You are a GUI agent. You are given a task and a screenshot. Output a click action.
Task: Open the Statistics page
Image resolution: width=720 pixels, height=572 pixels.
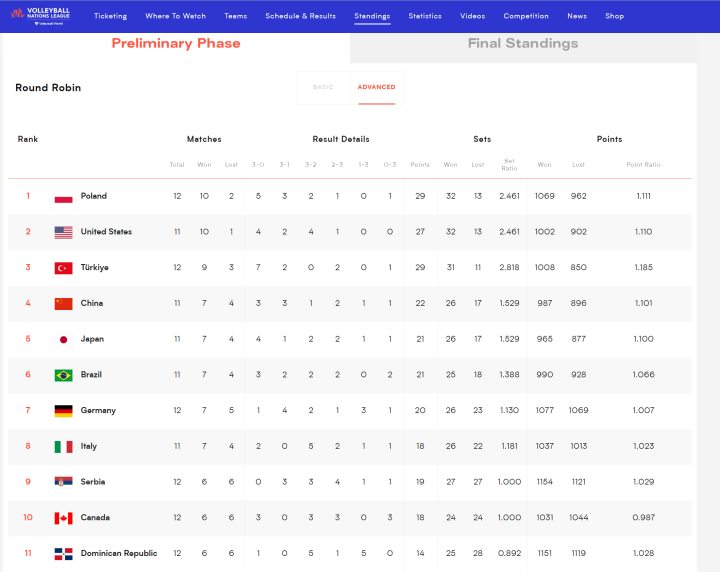tap(425, 16)
